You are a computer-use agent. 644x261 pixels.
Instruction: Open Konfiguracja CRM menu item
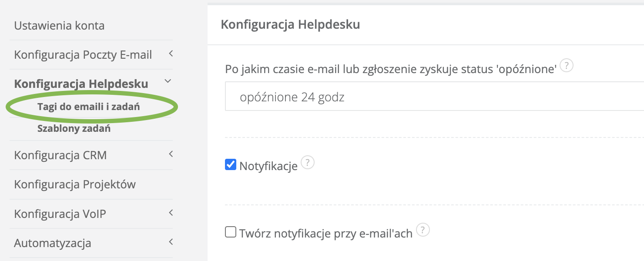click(60, 155)
